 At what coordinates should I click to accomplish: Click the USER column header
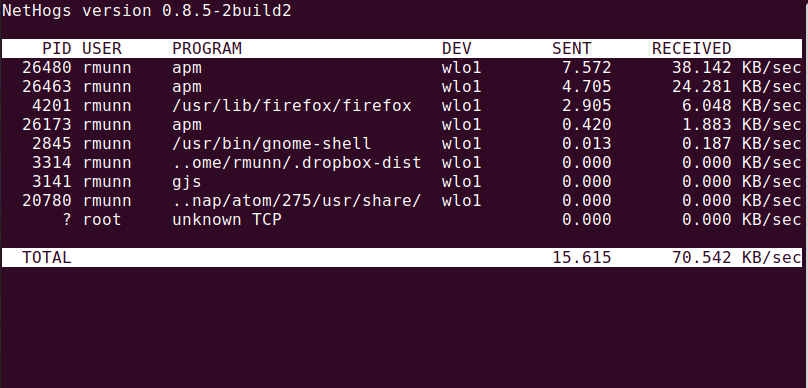tap(102, 48)
